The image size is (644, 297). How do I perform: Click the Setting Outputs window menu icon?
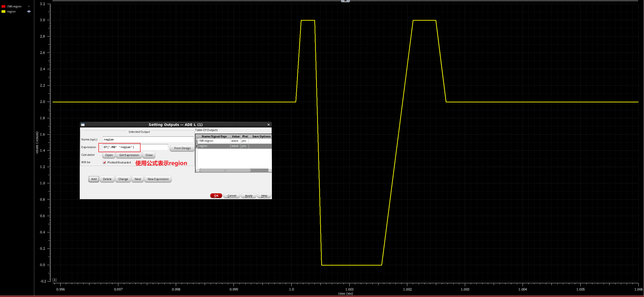coord(83,125)
